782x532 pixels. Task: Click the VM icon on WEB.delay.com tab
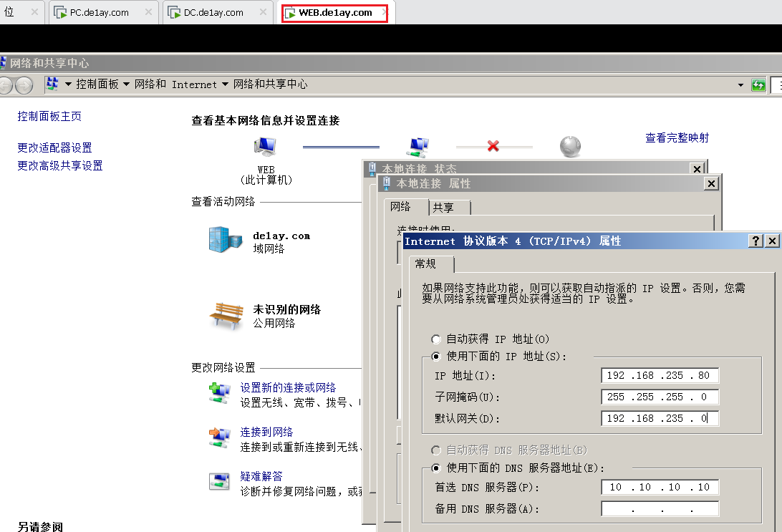coord(290,14)
